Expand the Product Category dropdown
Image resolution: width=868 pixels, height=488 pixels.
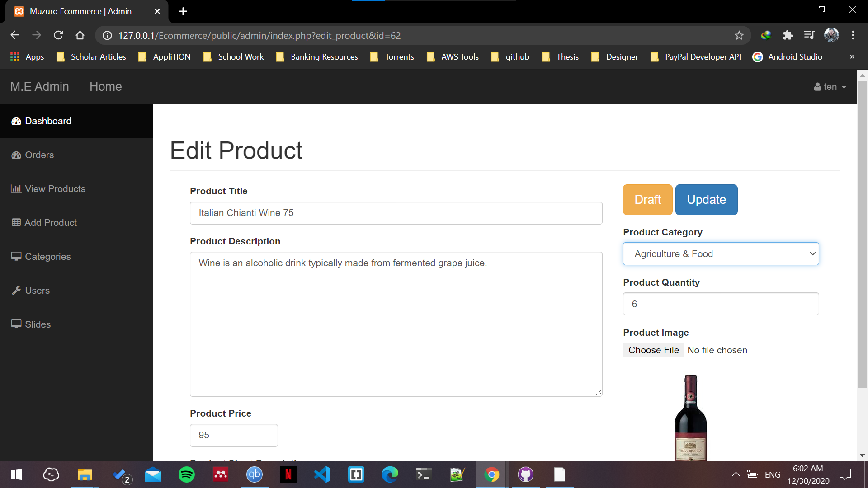(x=721, y=254)
